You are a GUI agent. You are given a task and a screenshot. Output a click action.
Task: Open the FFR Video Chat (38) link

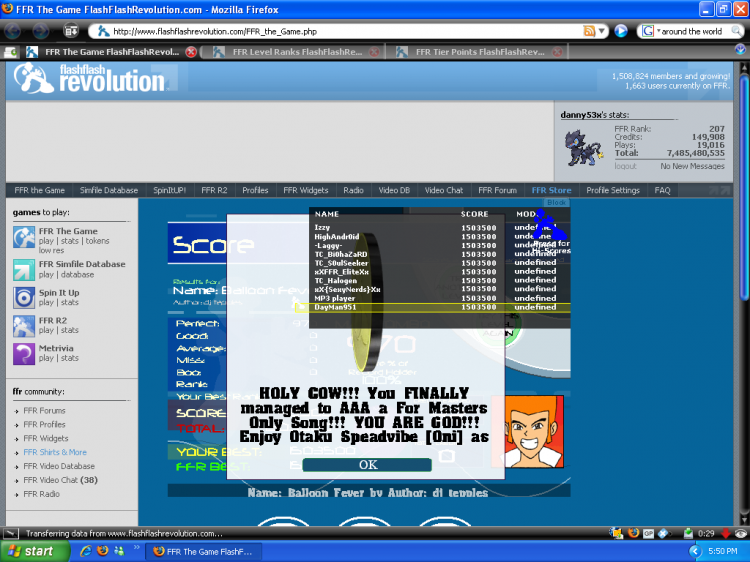(x=60, y=480)
